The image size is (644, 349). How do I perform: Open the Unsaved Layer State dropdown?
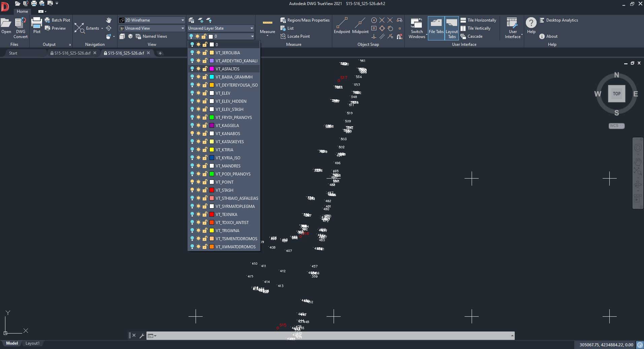(251, 28)
